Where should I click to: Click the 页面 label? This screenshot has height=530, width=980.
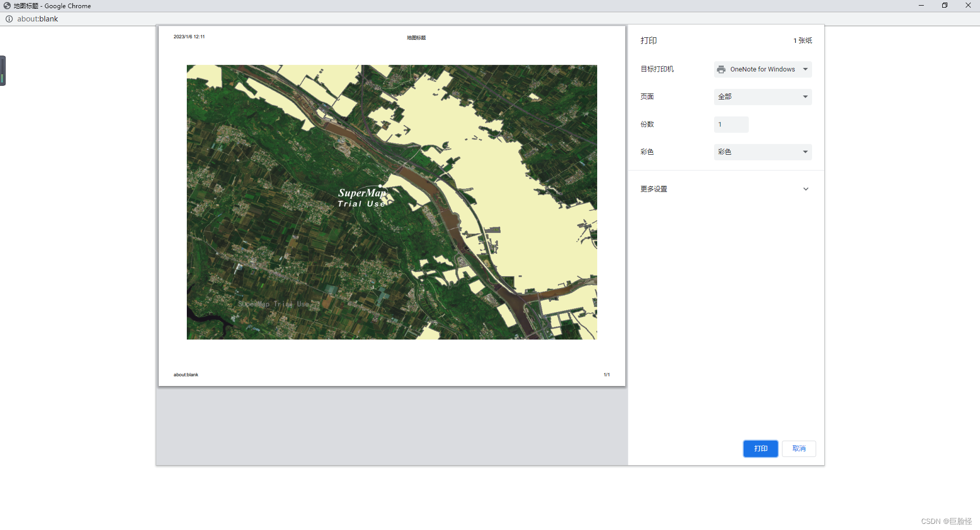(x=647, y=97)
